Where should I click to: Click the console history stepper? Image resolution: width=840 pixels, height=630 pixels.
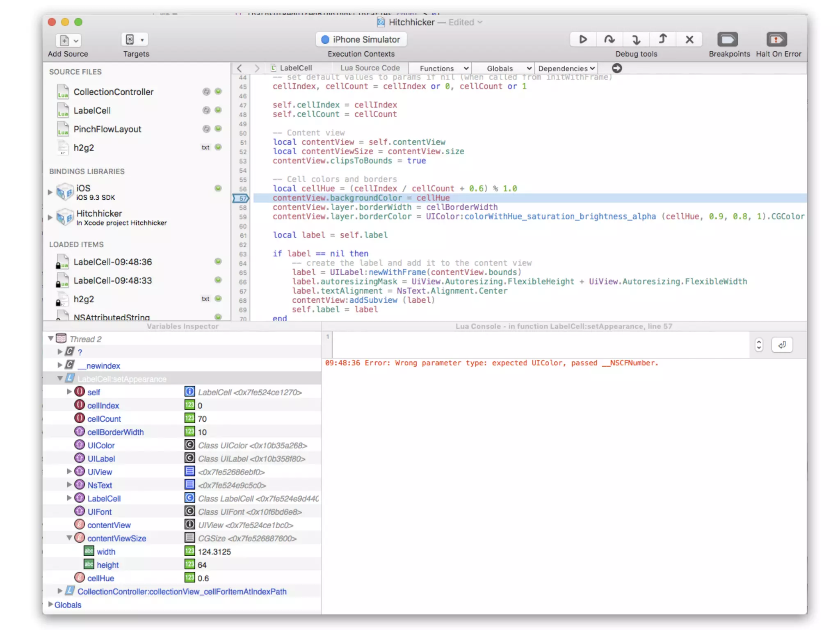coord(759,345)
